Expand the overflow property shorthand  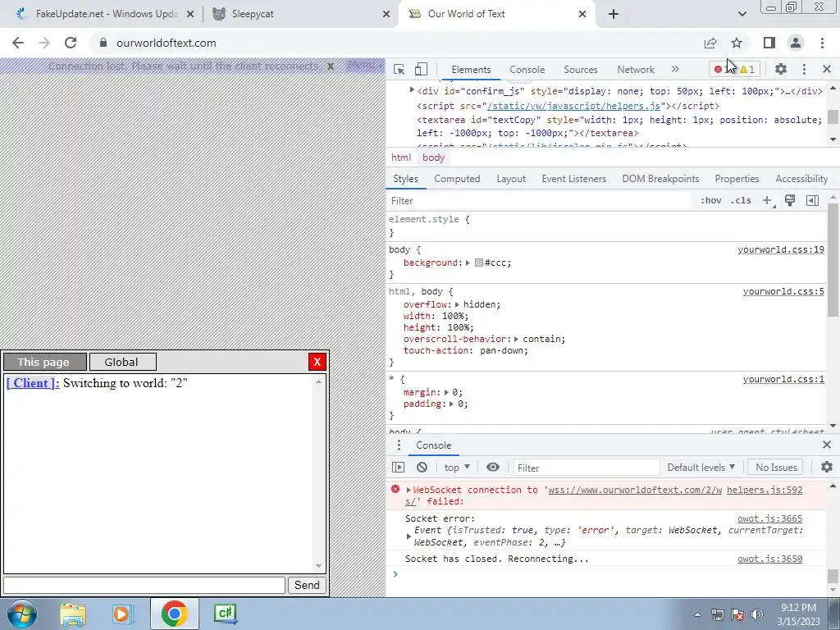(457, 304)
